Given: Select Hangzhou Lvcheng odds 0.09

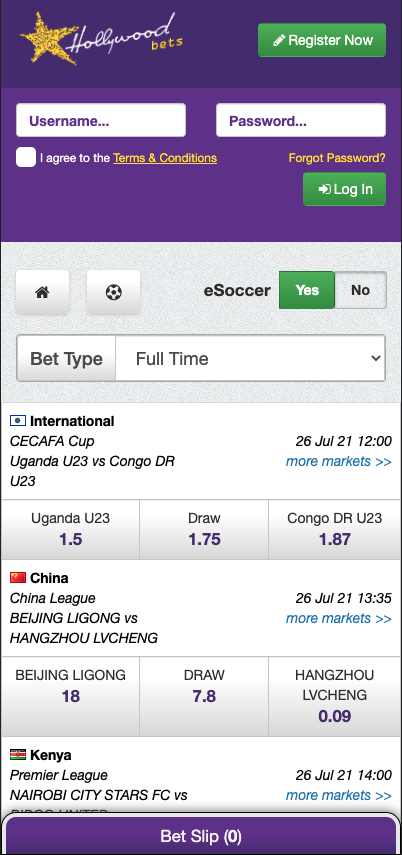Looking at the screenshot, I should pos(334,696).
